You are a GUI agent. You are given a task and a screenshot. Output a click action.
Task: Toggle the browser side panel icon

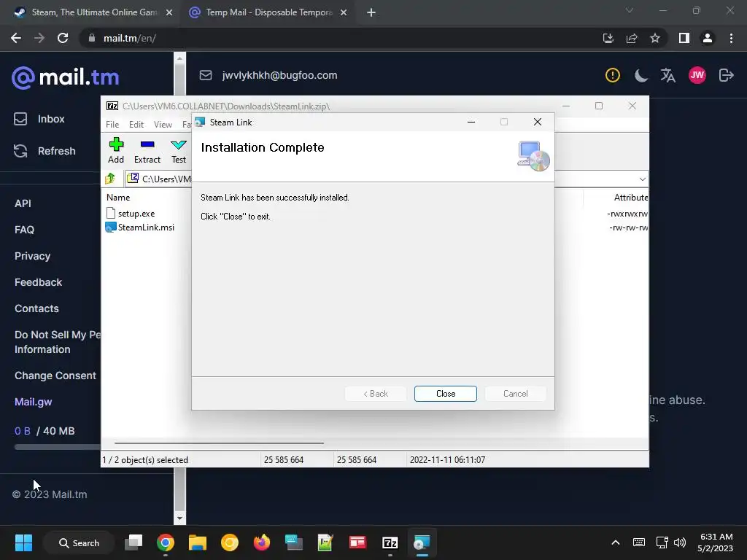click(684, 38)
